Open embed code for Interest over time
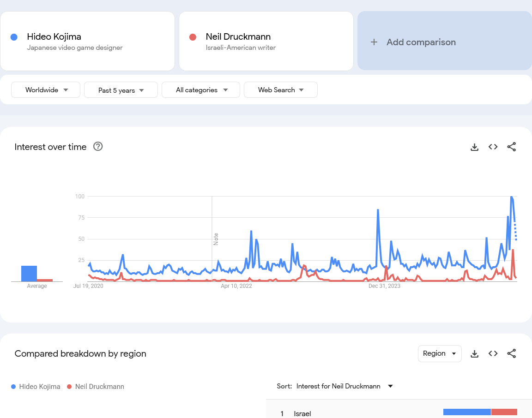This screenshot has height=418, width=532. point(493,147)
